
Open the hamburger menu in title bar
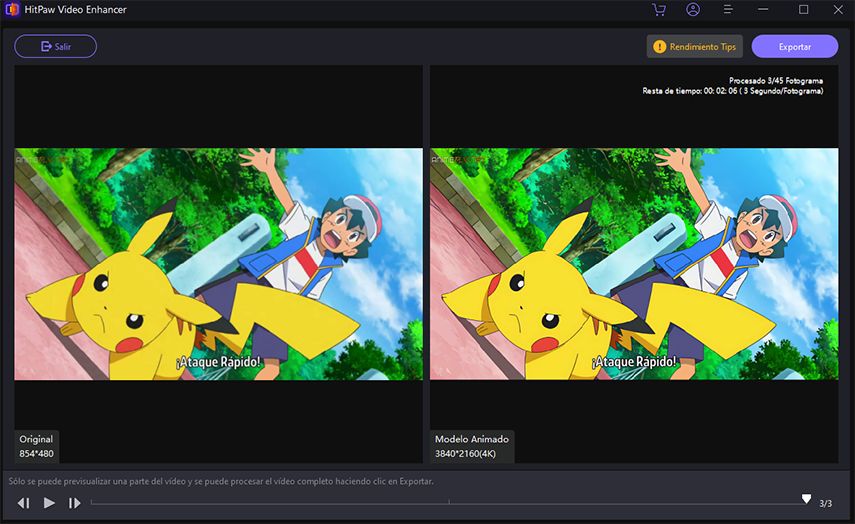click(x=728, y=10)
